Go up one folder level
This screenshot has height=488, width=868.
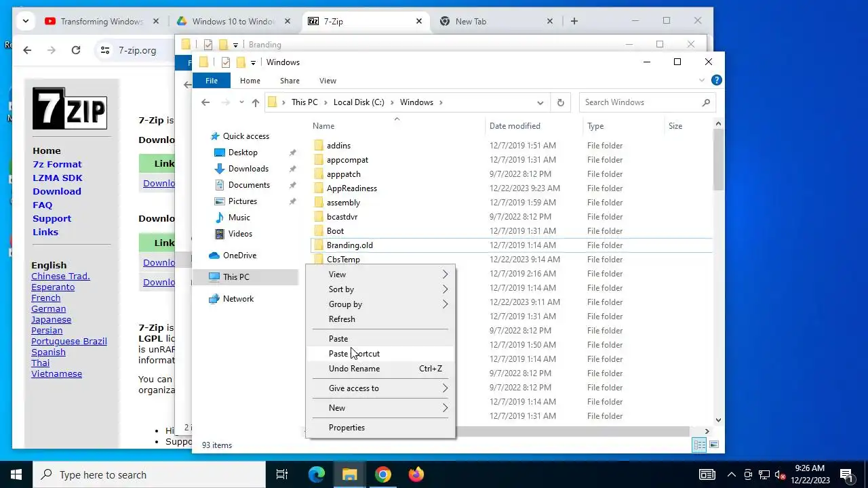(255, 102)
